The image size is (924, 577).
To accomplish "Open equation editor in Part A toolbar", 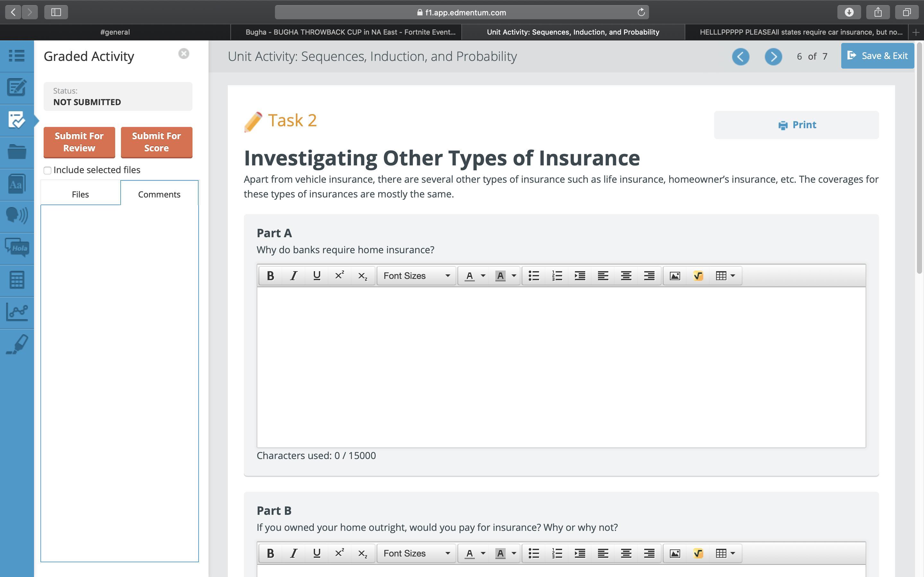I will coord(697,276).
